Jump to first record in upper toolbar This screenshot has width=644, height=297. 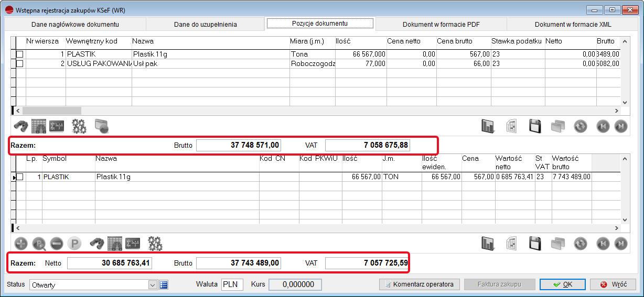click(603, 126)
